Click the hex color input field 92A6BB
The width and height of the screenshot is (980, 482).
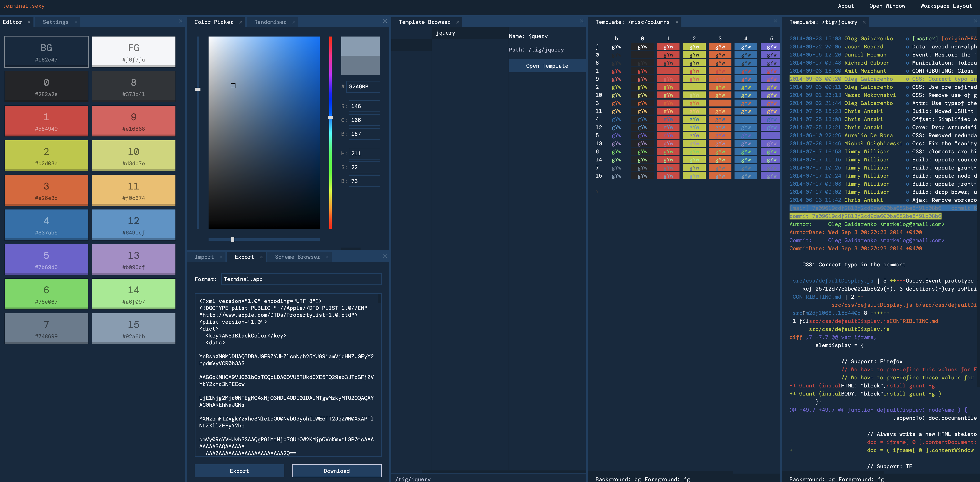click(363, 87)
